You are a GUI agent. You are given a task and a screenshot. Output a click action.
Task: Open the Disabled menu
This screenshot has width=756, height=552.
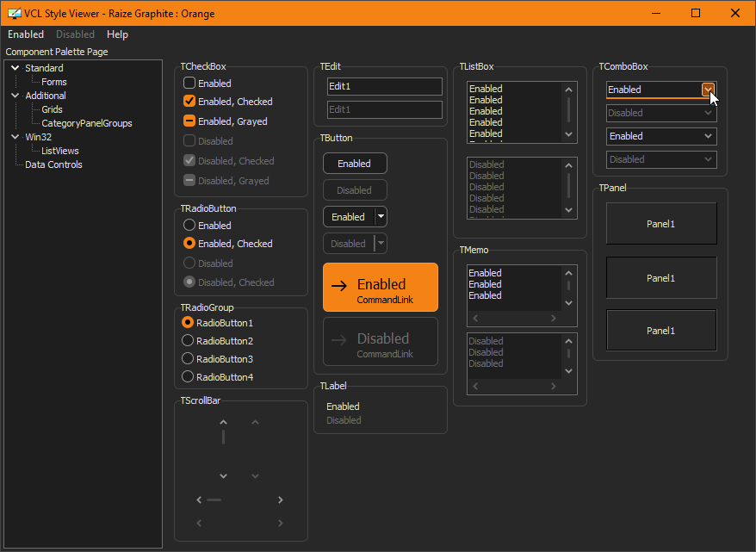[x=75, y=34]
